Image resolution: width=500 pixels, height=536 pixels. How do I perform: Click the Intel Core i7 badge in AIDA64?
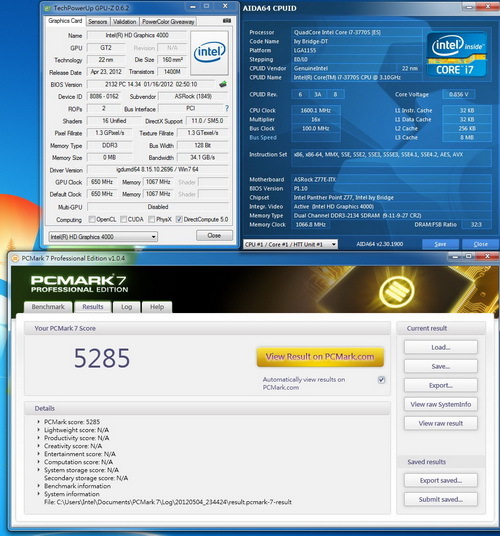(456, 54)
